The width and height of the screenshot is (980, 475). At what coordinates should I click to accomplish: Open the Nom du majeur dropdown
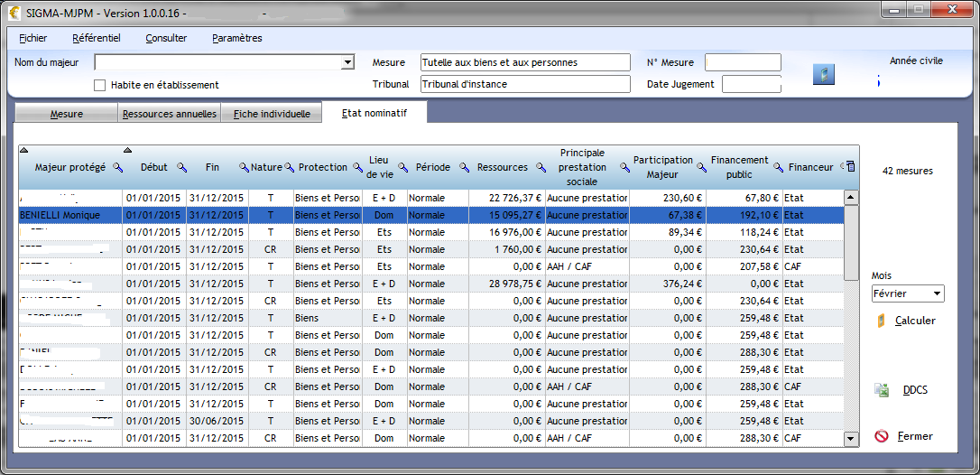pos(347,62)
